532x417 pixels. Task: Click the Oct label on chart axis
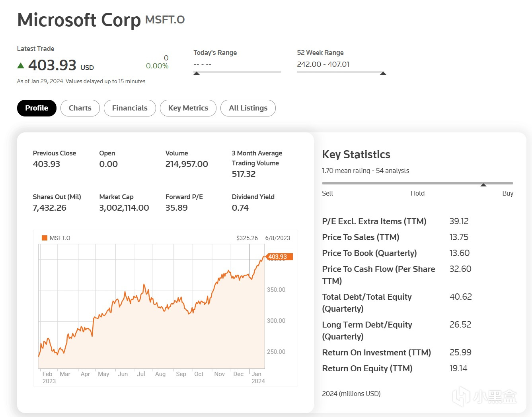point(199,374)
